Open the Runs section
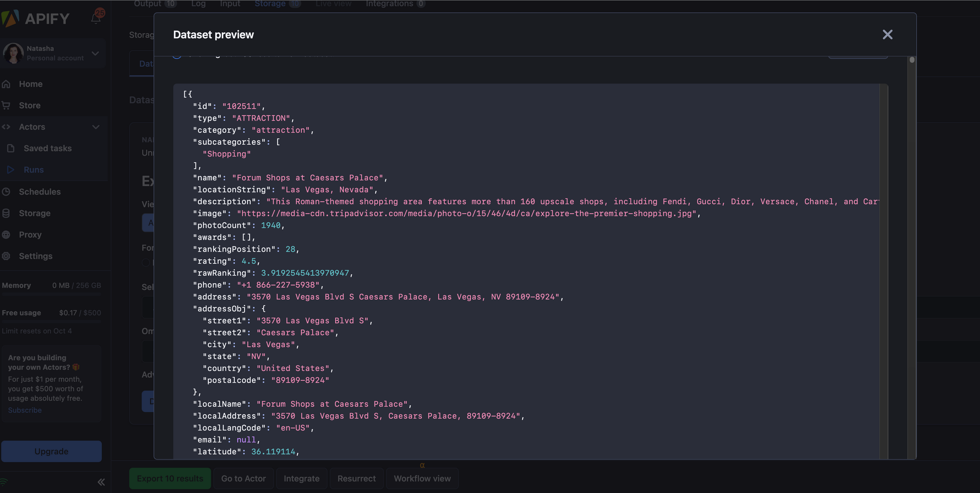 (33, 170)
